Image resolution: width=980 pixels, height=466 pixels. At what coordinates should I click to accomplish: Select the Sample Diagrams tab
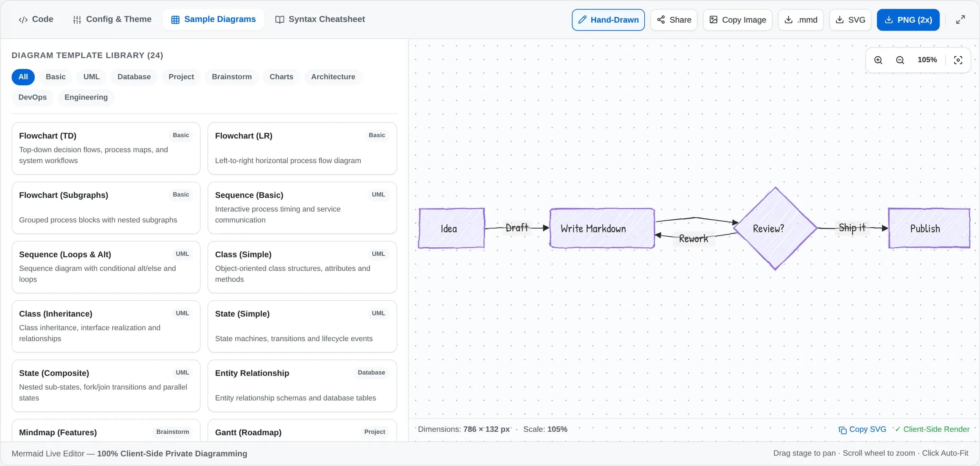tap(214, 19)
